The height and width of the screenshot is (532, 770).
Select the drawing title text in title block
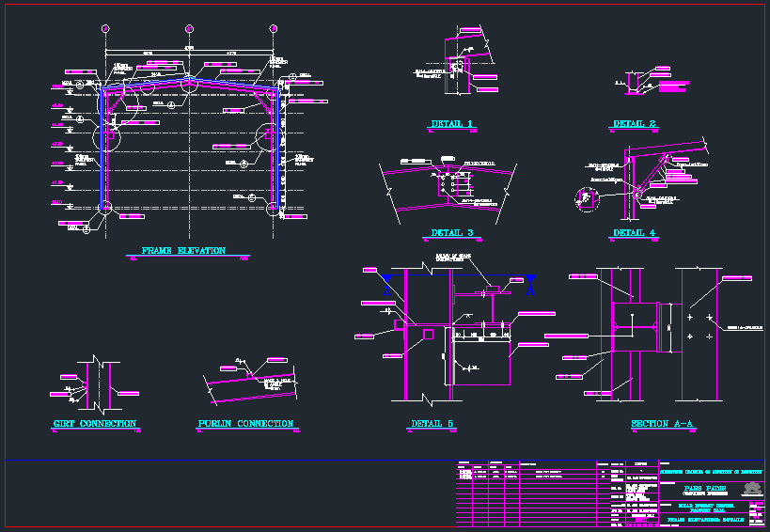(705, 519)
